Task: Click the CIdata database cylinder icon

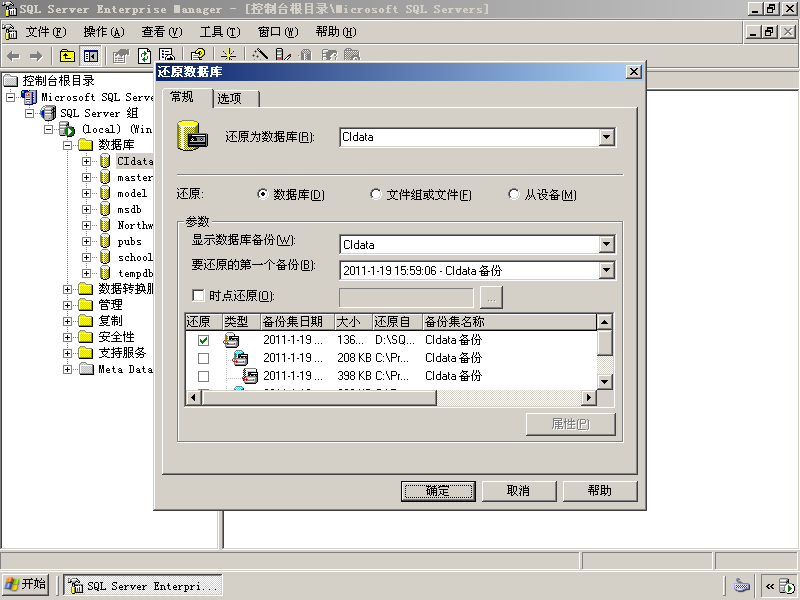Action: coord(105,161)
